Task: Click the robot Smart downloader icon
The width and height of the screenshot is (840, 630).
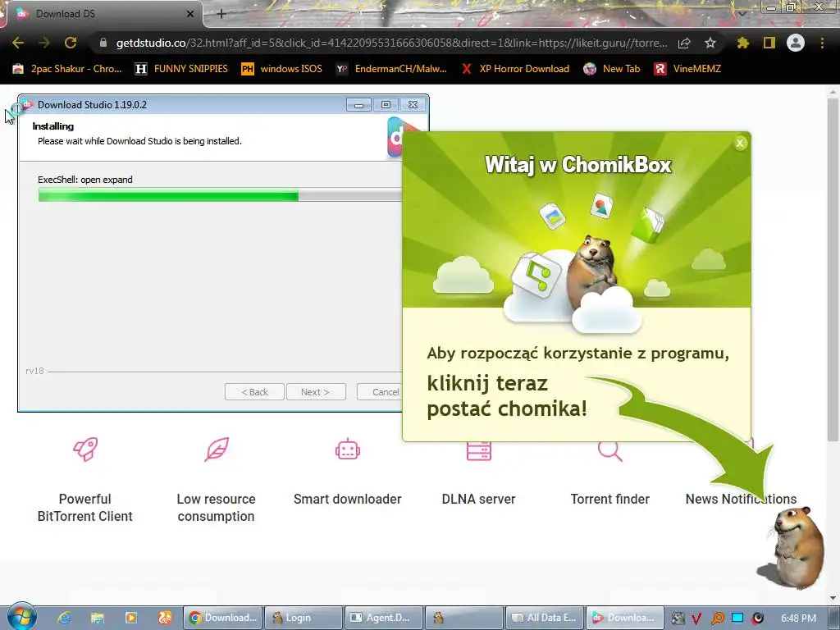Action: tap(348, 449)
